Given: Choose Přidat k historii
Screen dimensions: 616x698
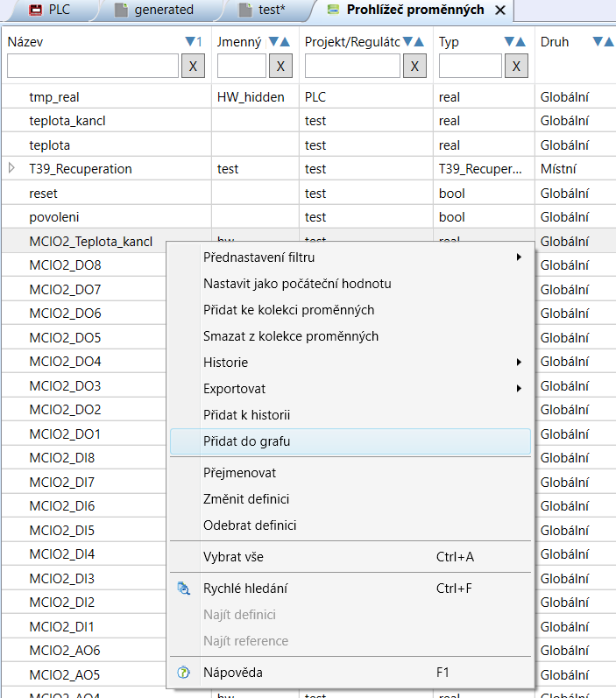Looking at the screenshot, I should [350, 415].
